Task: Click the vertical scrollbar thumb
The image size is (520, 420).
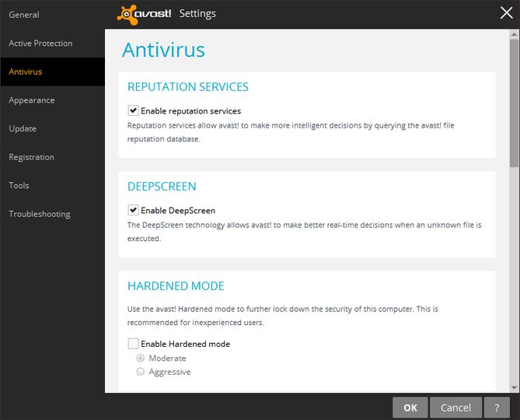Action: (514, 103)
